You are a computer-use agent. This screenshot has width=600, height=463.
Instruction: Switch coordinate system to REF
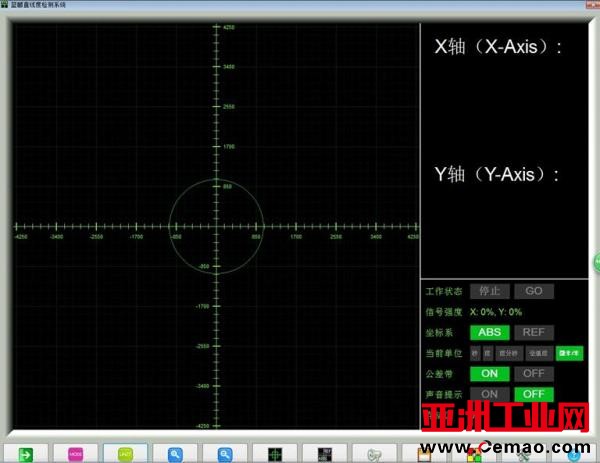click(x=534, y=332)
